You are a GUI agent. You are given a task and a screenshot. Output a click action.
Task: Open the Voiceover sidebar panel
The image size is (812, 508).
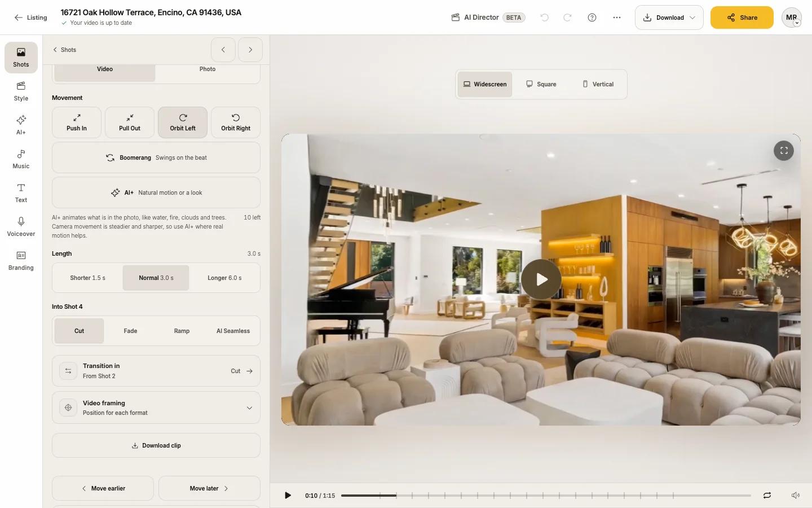point(21,227)
